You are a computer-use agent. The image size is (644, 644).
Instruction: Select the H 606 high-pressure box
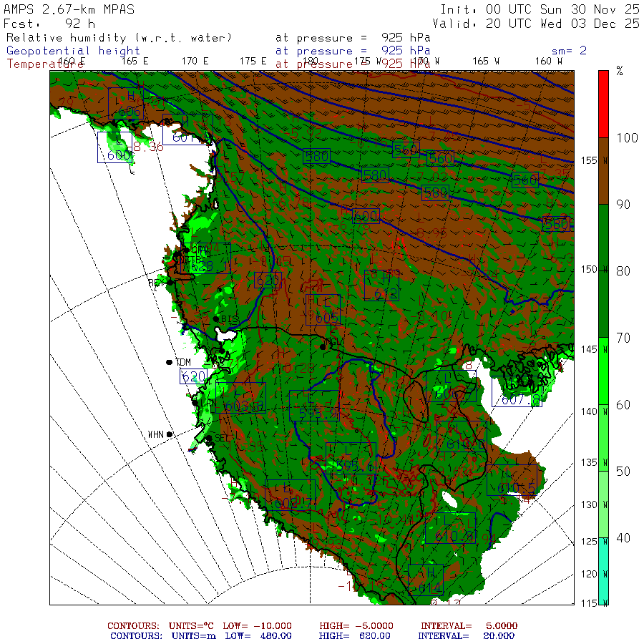126,103
